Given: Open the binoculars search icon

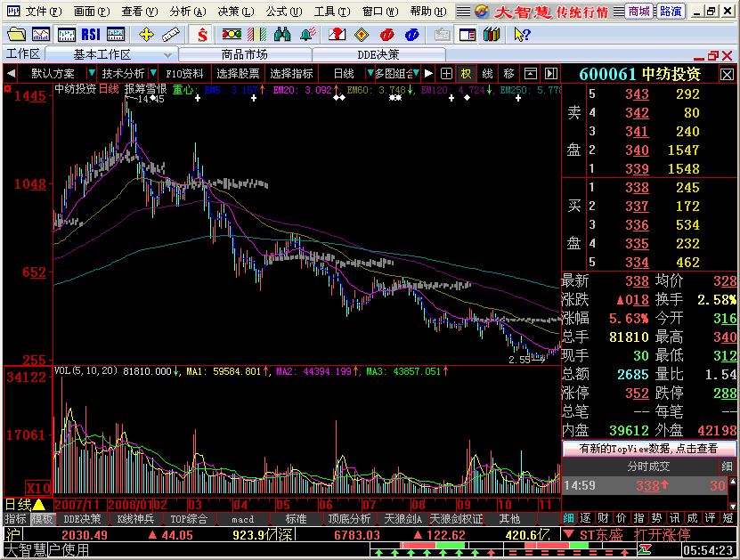Looking at the screenshot, I should [282, 35].
